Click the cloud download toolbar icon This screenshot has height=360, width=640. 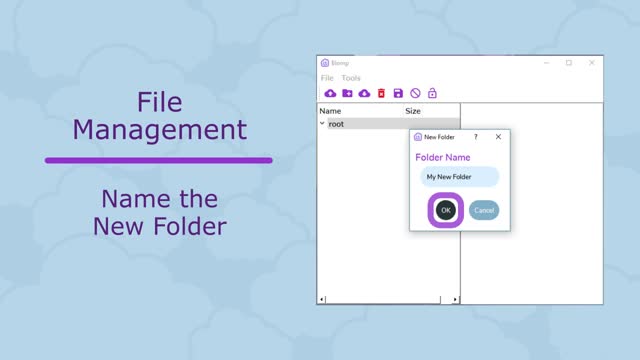364,93
